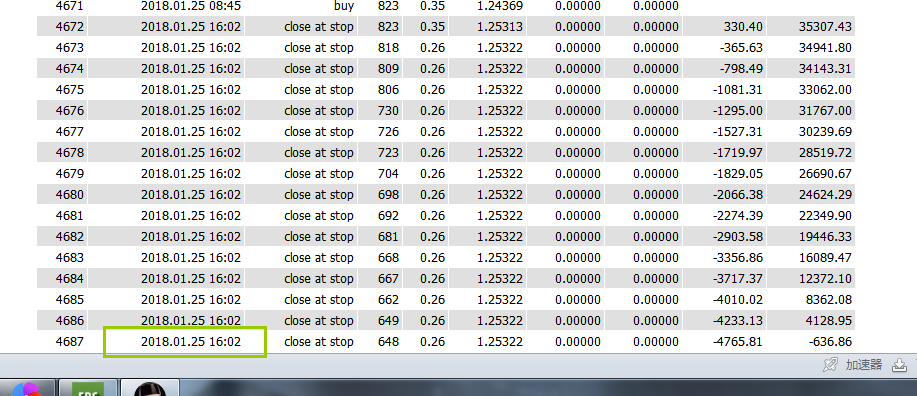Click profit value -4765.81

coord(737,342)
